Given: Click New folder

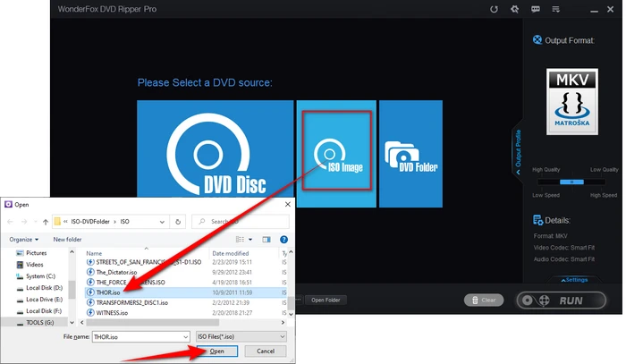Looking at the screenshot, I should (x=67, y=240).
